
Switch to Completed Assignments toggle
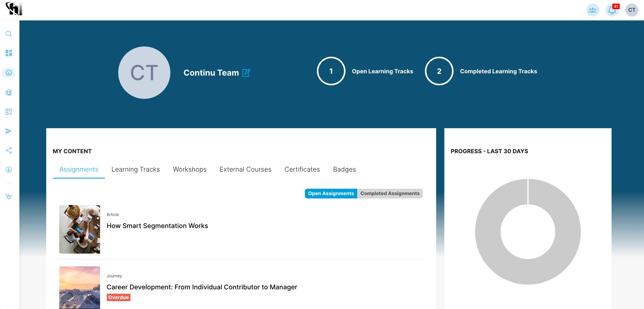pyautogui.click(x=390, y=194)
